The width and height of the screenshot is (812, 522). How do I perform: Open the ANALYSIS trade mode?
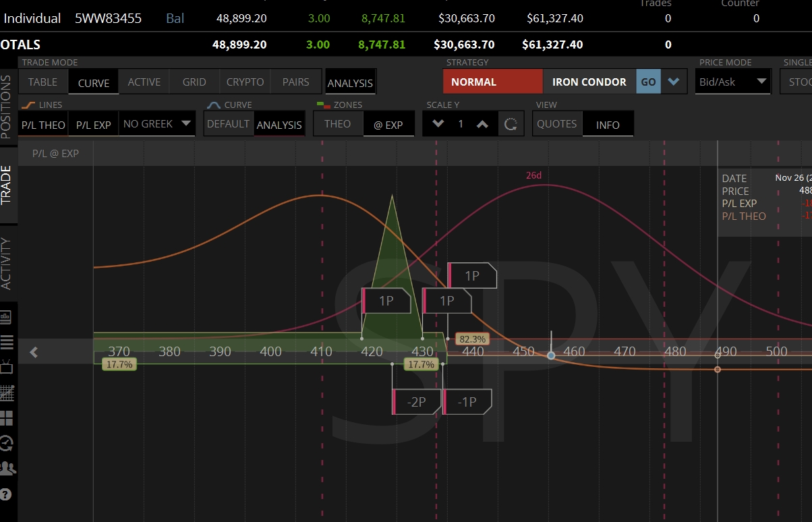point(350,82)
